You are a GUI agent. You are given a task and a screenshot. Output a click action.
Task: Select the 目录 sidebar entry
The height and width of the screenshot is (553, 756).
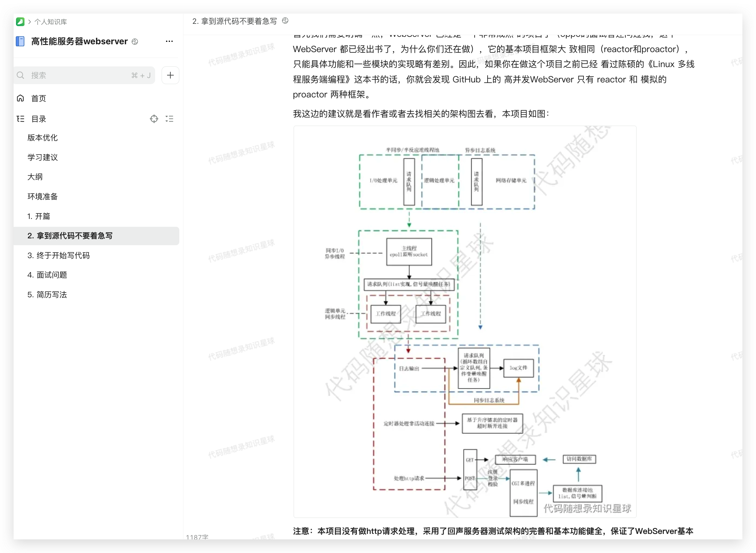tap(38, 119)
